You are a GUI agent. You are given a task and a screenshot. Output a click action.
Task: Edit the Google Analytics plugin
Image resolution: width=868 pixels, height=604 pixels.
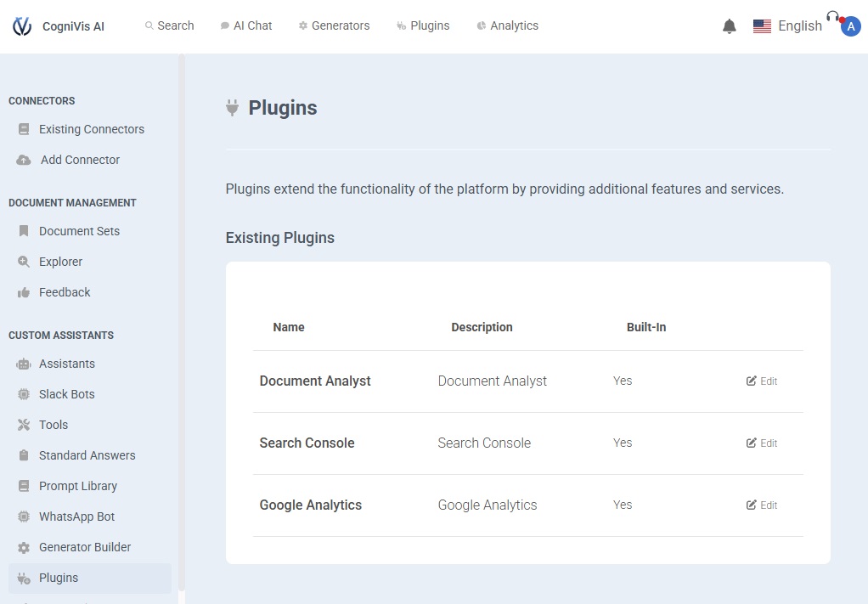[762, 505]
